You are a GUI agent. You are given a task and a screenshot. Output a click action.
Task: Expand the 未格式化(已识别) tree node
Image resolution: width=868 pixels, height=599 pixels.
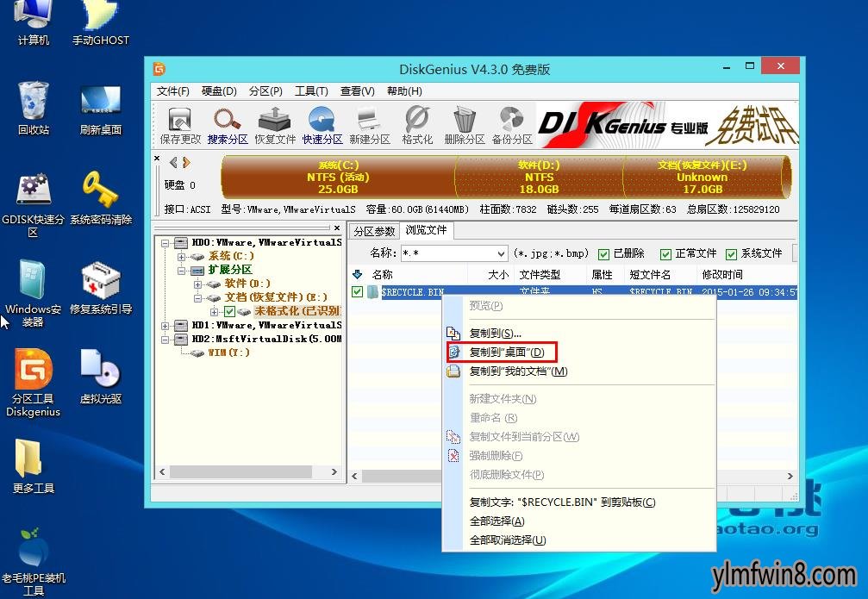[x=214, y=312]
